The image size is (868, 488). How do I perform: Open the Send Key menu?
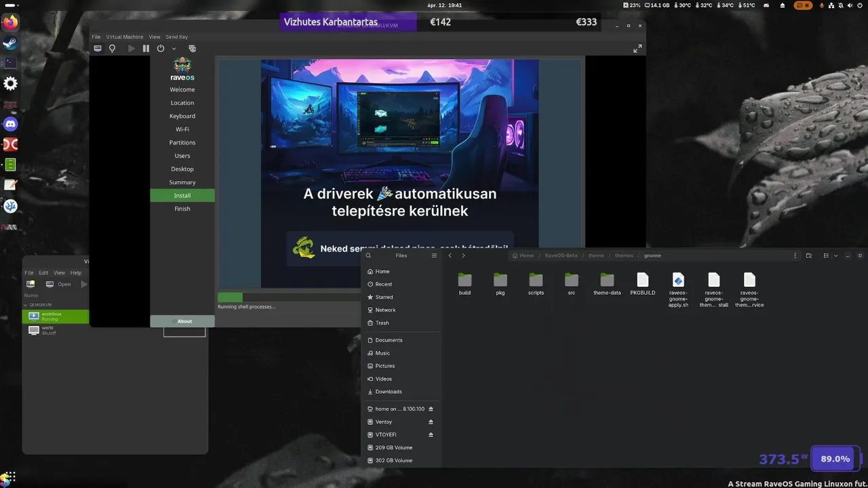click(177, 37)
